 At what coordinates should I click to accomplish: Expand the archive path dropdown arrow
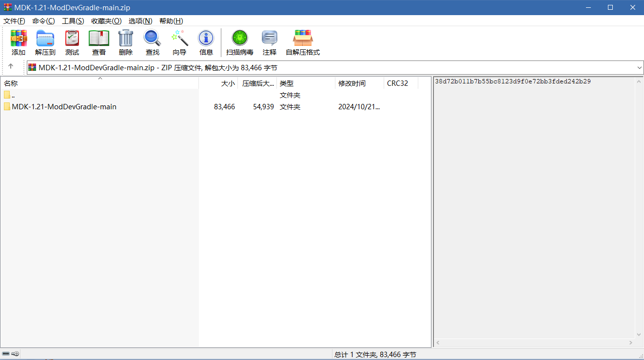coord(639,68)
